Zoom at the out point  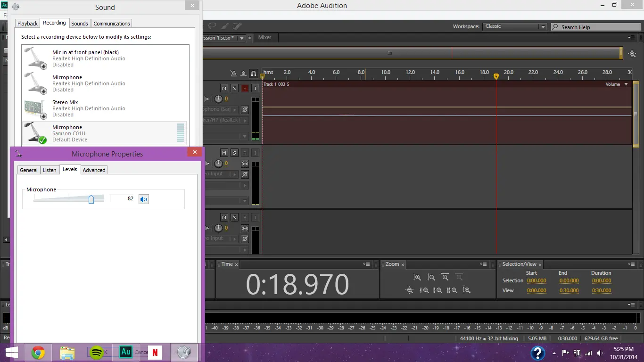pyautogui.click(x=438, y=290)
